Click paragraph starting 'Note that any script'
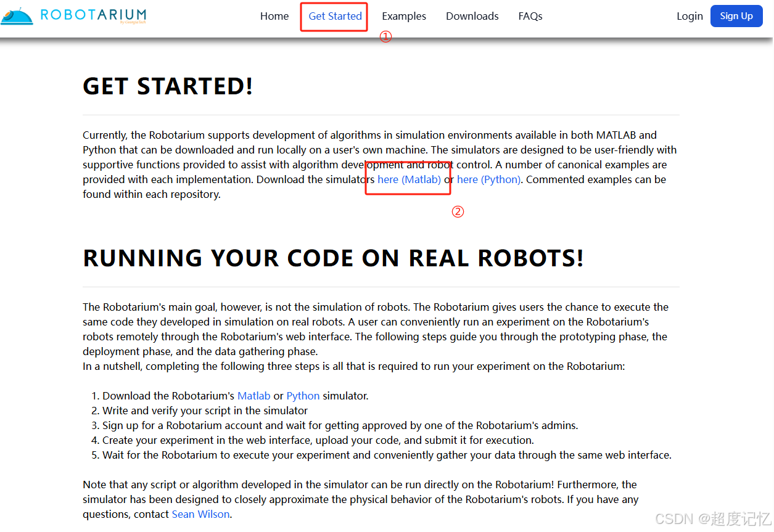The height and width of the screenshot is (532, 774). click(x=361, y=499)
